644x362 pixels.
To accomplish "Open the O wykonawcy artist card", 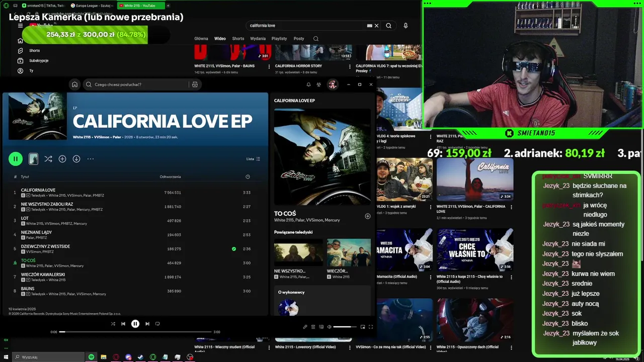I will [x=323, y=301].
